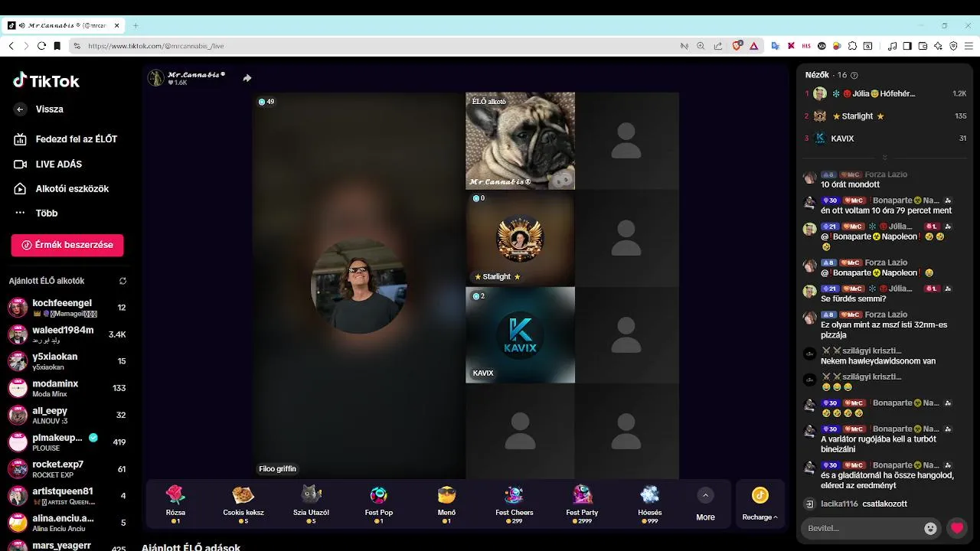Click the chat input field Bevitel
This screenshot has width=980, height=551.
(861, 528)
